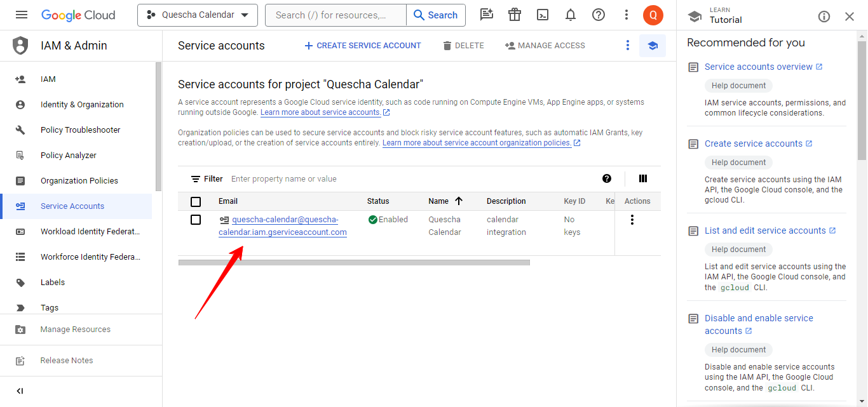Open the main hamburger navigation menu

22,15
